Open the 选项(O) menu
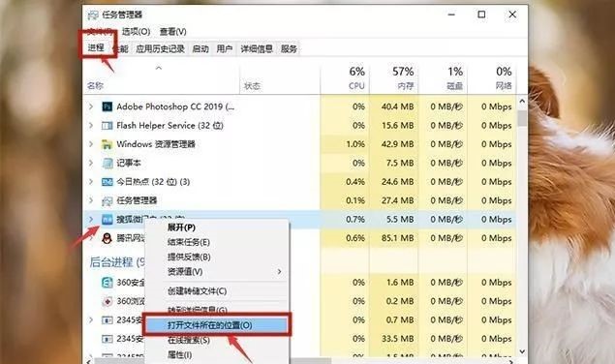The image size is (615, 364). coord(136,31)
